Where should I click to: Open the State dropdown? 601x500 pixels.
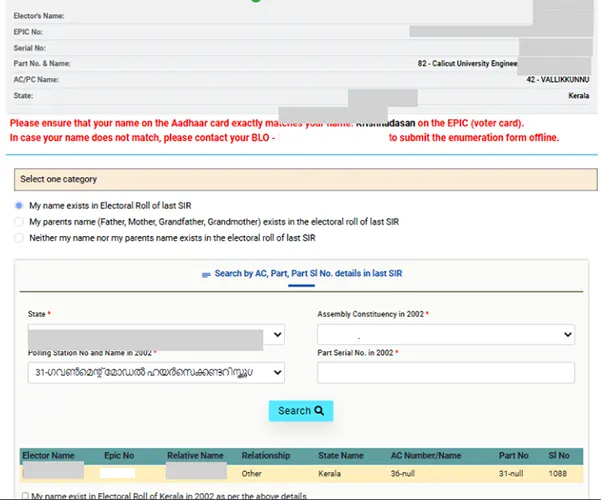pos(156,335)
